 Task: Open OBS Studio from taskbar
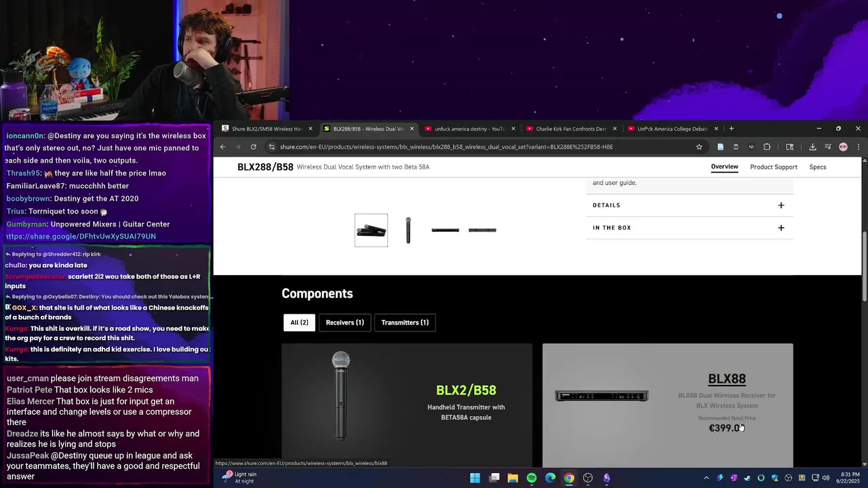click(x=588, y=478)
